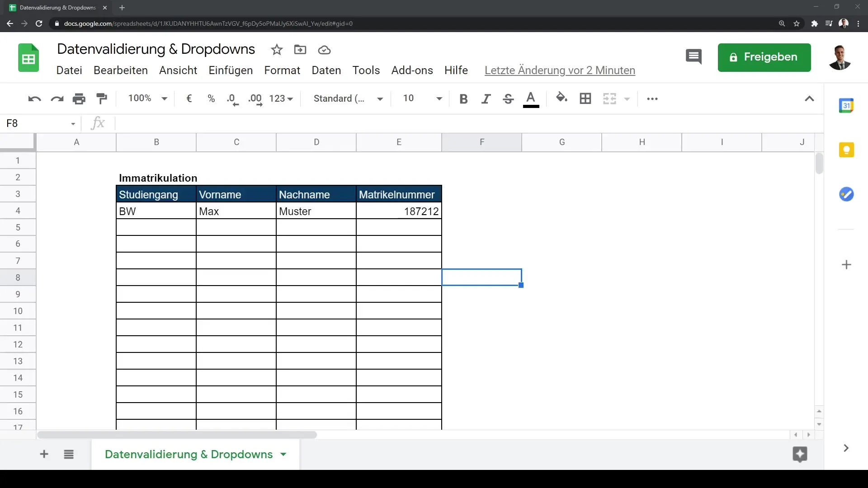Viewport: 868px width, 488px height.
Task: Open Google Tasks in the side panel
Action: pos(846,194)
